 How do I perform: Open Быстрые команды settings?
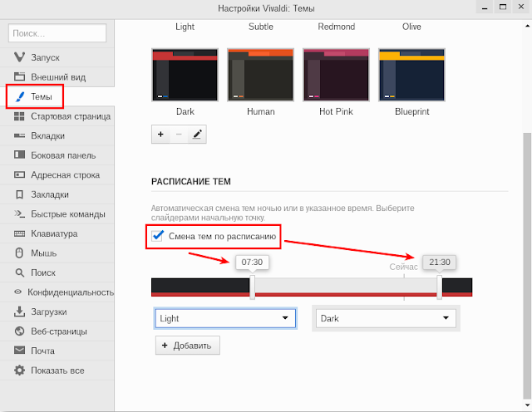coord(57,214)
